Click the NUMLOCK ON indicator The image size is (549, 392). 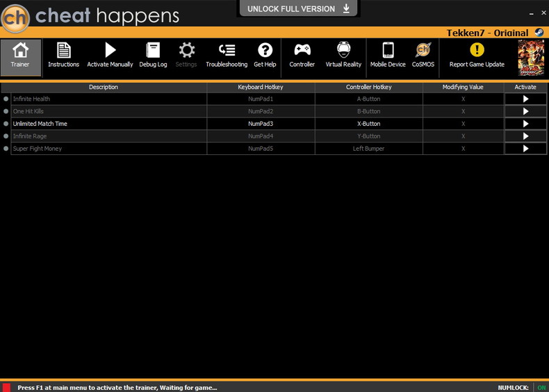click(x=541, y=387)
